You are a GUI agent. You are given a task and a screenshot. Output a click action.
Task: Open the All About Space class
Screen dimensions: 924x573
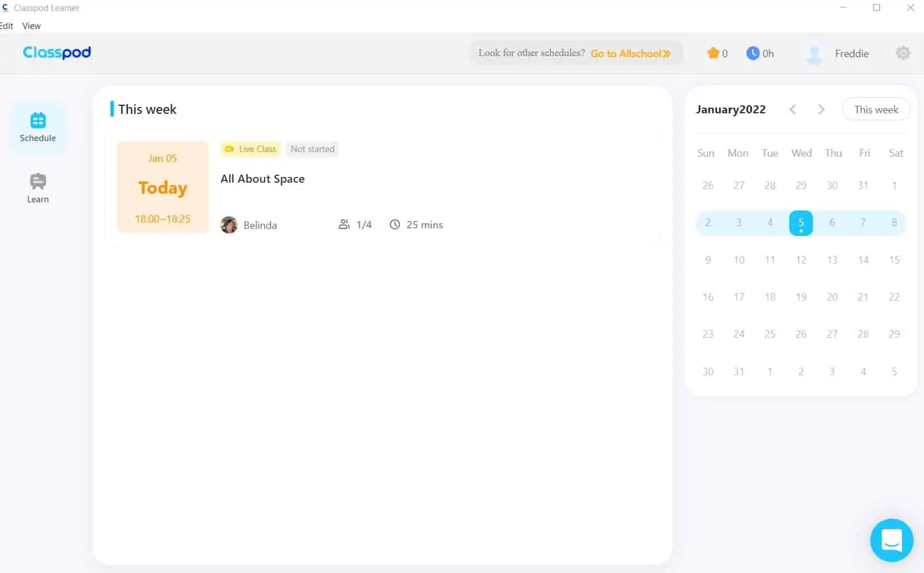coord(263,179)
